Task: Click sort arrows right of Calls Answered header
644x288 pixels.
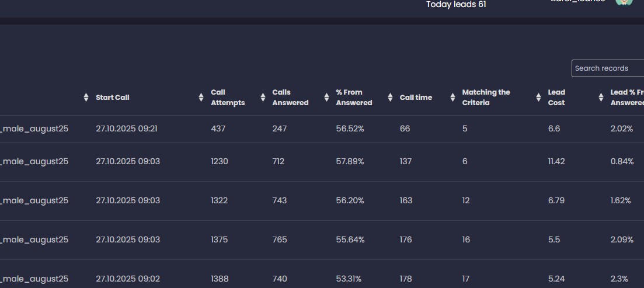Action: pyautogui.click(x=326, y=98)
